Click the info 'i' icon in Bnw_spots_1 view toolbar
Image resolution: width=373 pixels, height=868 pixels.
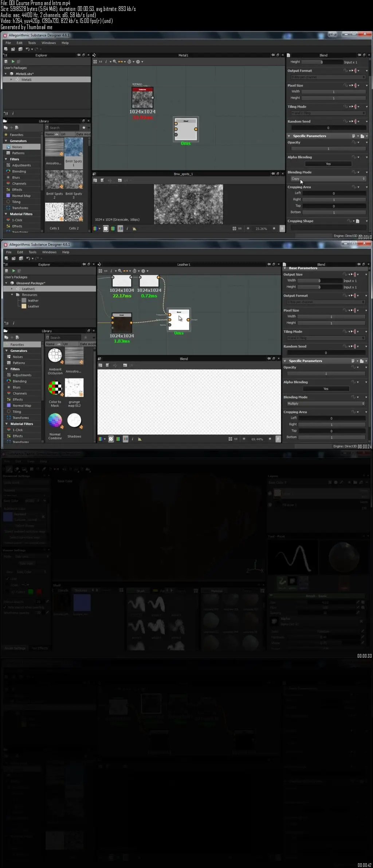[x=127, y=229]
